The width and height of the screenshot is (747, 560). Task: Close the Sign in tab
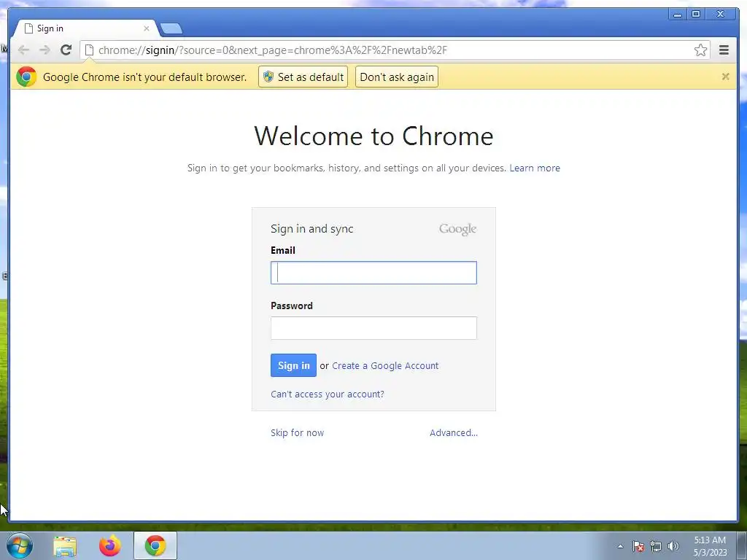click(146, 28)
